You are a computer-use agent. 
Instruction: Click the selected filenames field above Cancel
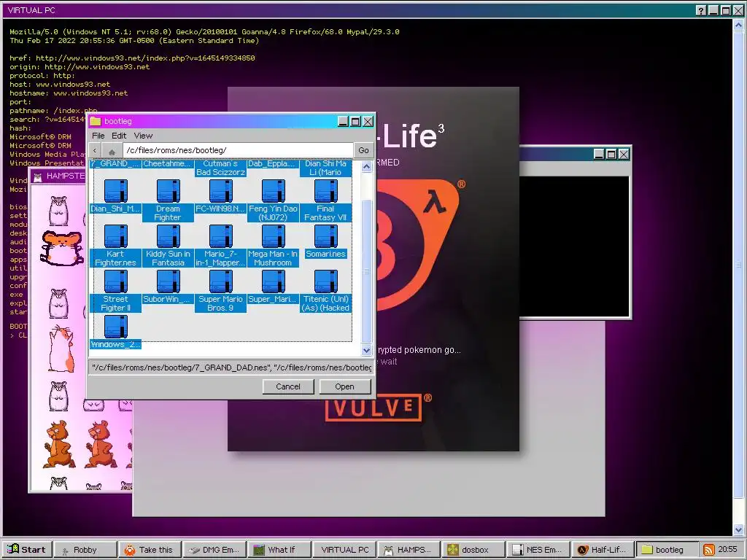tap(231, 367)
